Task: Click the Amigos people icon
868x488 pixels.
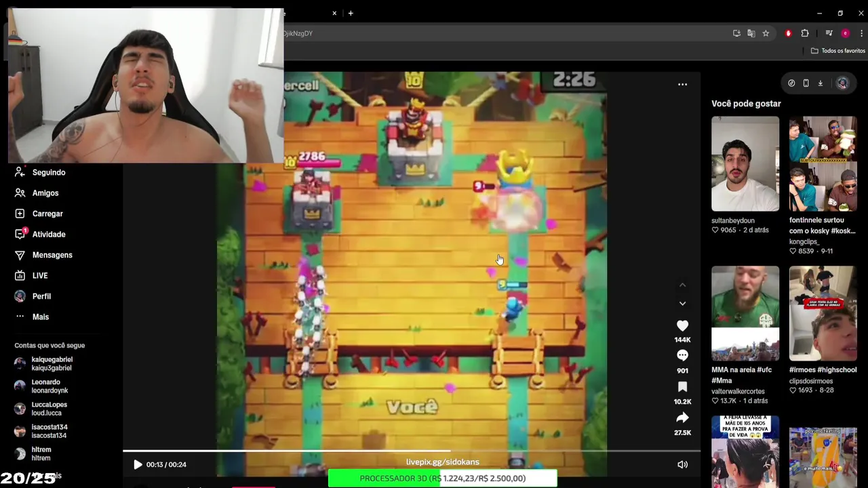Action: (20, 193)
